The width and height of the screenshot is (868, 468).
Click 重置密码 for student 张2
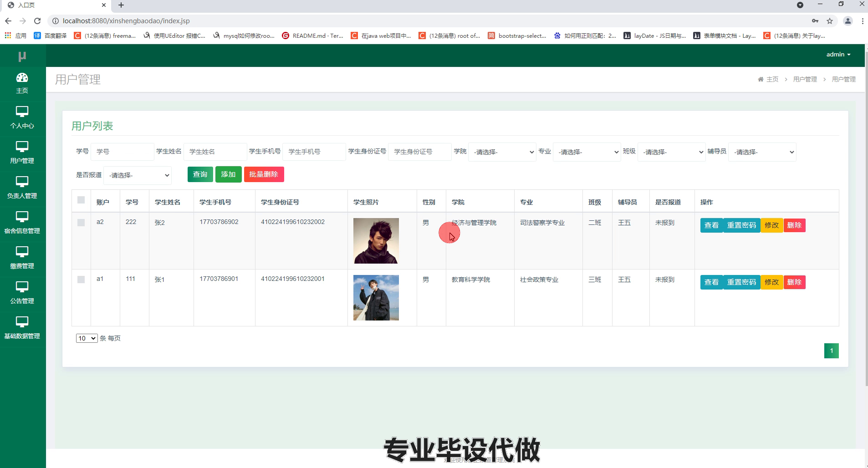(x=741, y=225)
